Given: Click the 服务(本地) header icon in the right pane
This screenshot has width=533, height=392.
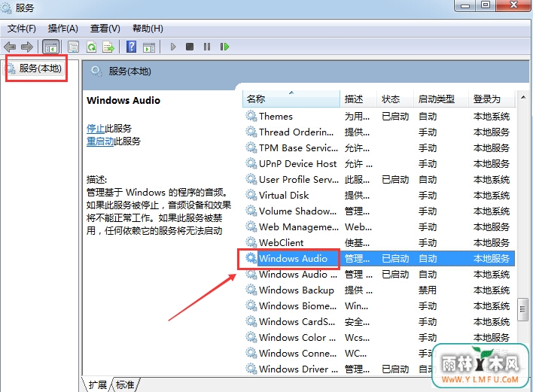Looking at the screenshot, I should pos(96,71).
